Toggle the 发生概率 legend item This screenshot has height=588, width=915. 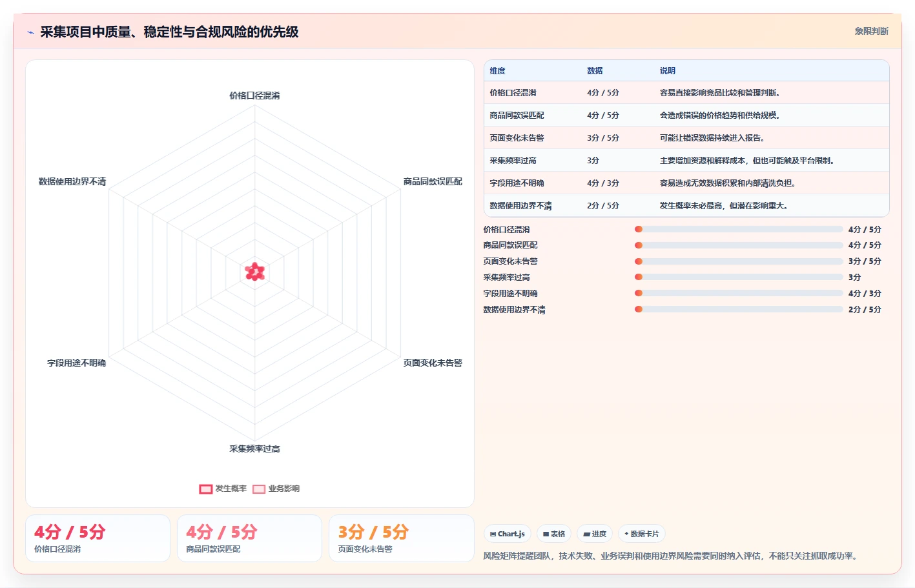223,489
